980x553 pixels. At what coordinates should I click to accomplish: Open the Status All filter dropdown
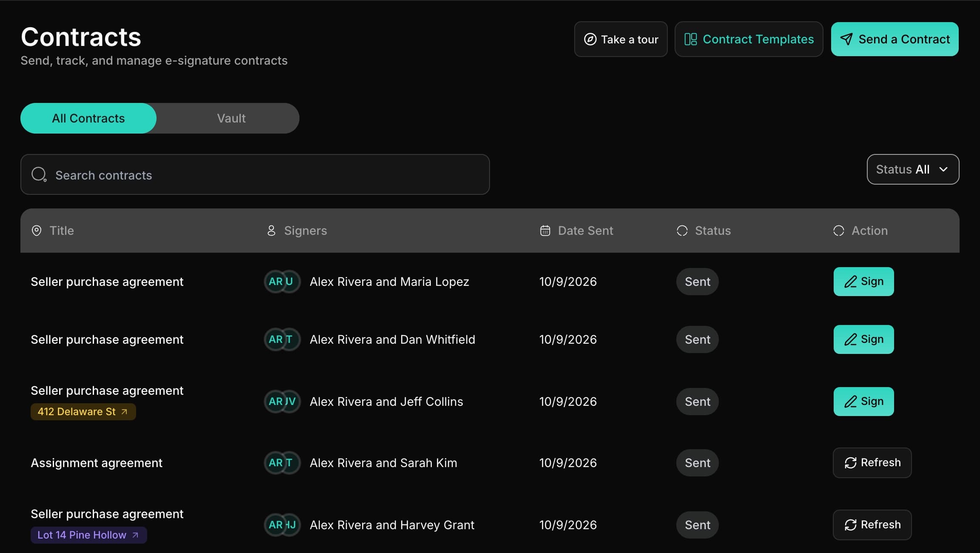pyautogui.click(x=913, y=169)
